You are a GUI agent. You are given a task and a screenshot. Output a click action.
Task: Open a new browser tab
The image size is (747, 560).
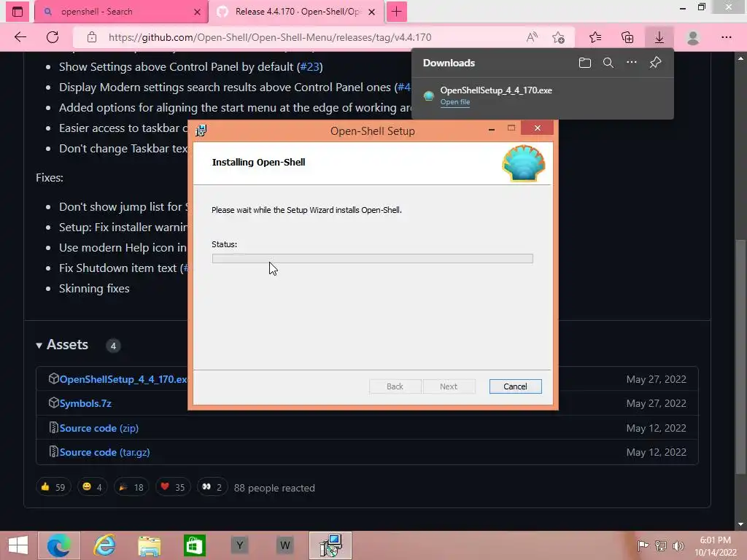pyautogui.click(x=396, y=12)
